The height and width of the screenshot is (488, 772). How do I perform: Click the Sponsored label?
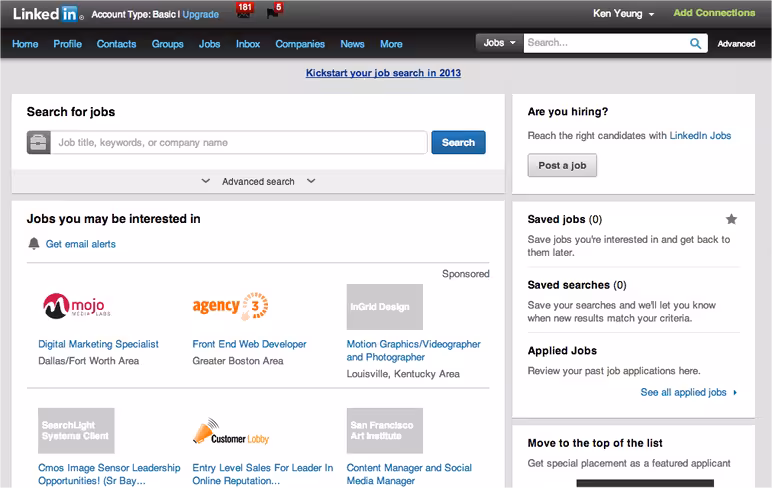466,274
